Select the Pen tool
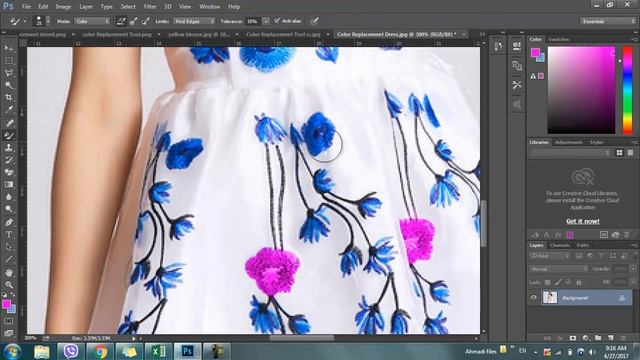The image size is (640, 360). (x=9, y=222)
